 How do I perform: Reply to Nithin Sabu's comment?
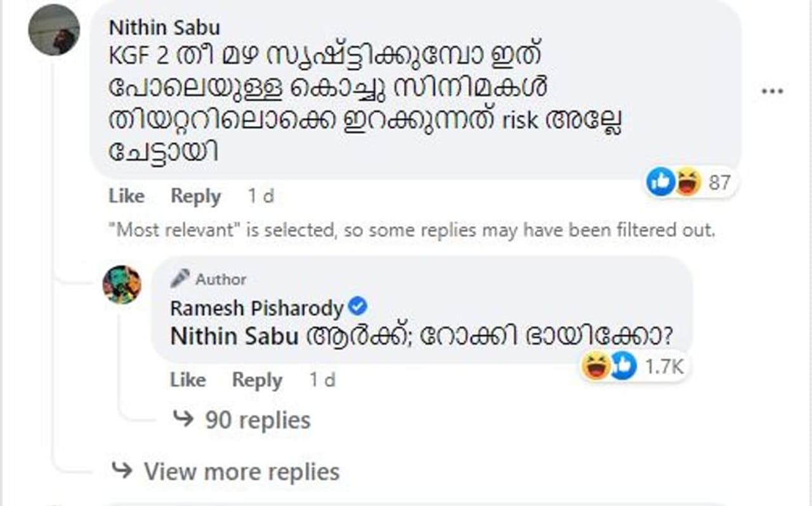[x=195, y=197]
